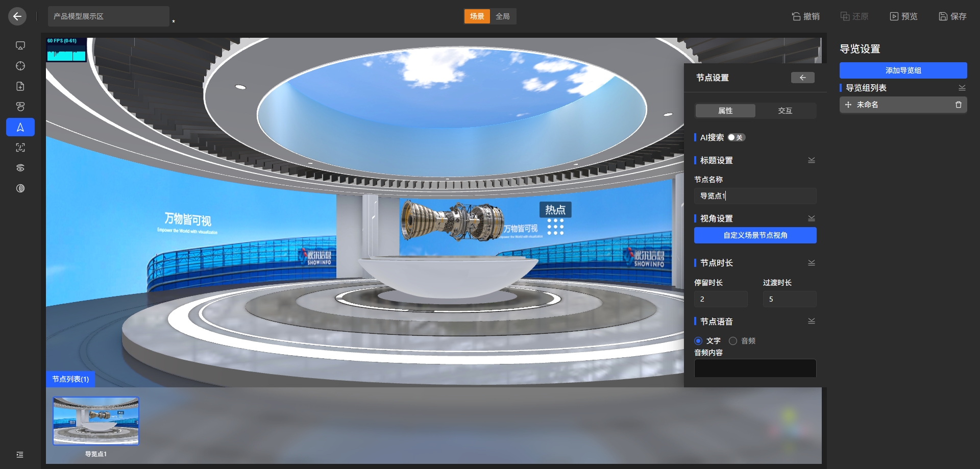Image resolution: width=980 pixels, height=469 pixels.
Task: Click the back arrow in top-left corner
Action: point(17,16)
